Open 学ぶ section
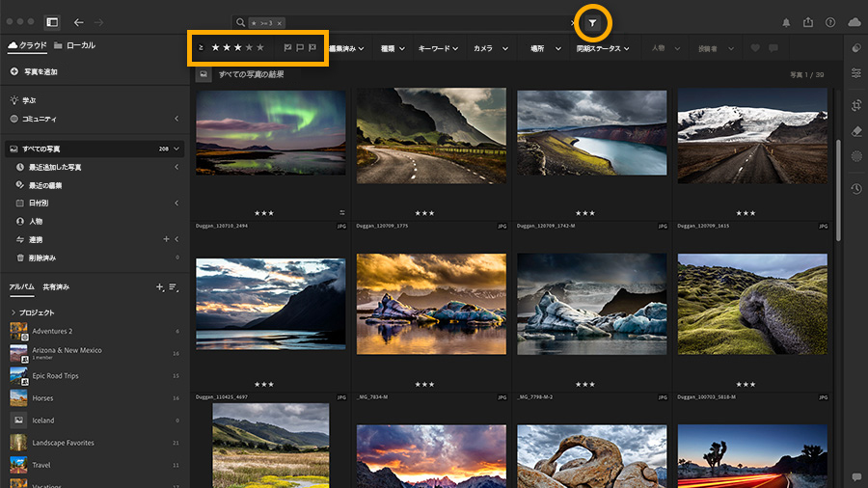This screenshot has width=868, height=488. click(23, 100)
